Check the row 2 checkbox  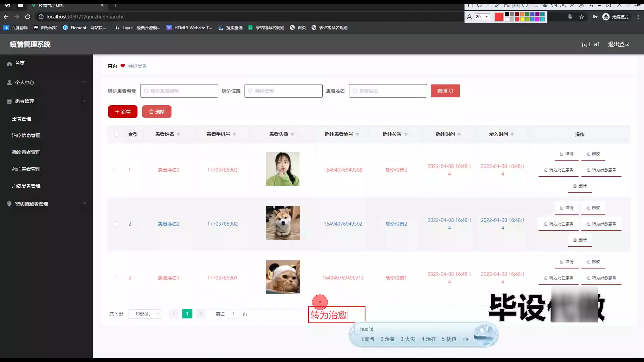[x=116, y=224]
